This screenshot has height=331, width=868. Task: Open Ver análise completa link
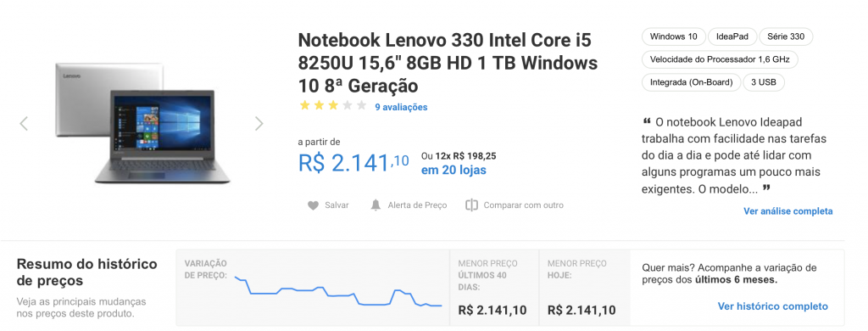787,211
